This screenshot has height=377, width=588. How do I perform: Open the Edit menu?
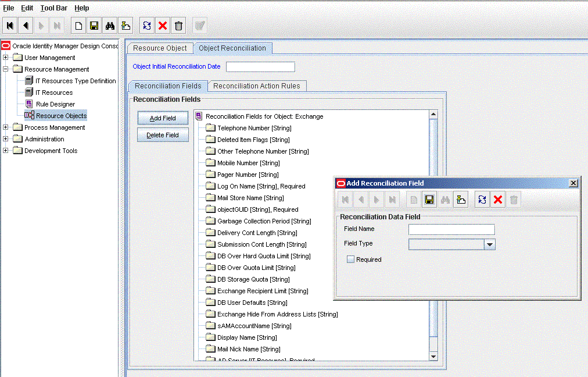click(x=27, y=8)
